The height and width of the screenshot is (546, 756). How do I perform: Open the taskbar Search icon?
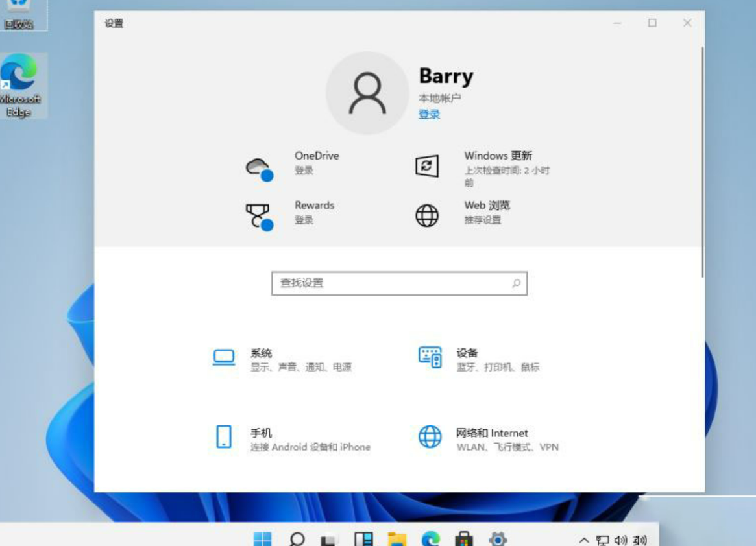pos(297,538)
